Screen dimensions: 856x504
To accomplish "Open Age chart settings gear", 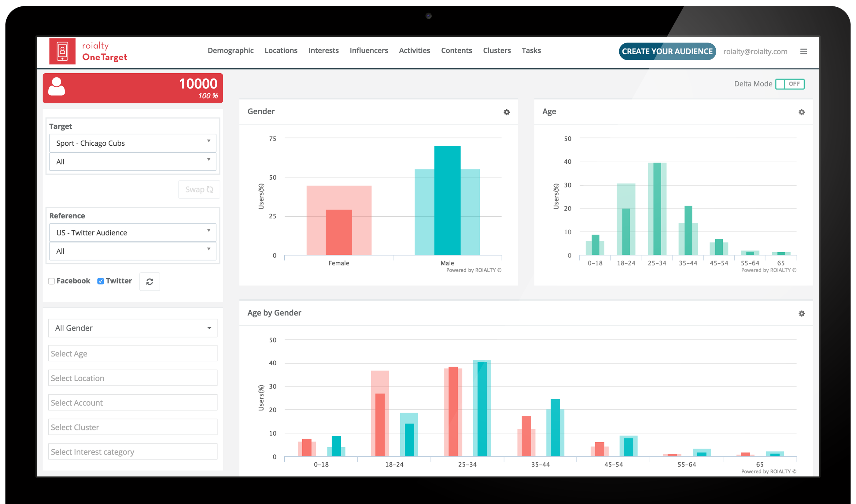I will pyautogui.click(x=801, y=112).
